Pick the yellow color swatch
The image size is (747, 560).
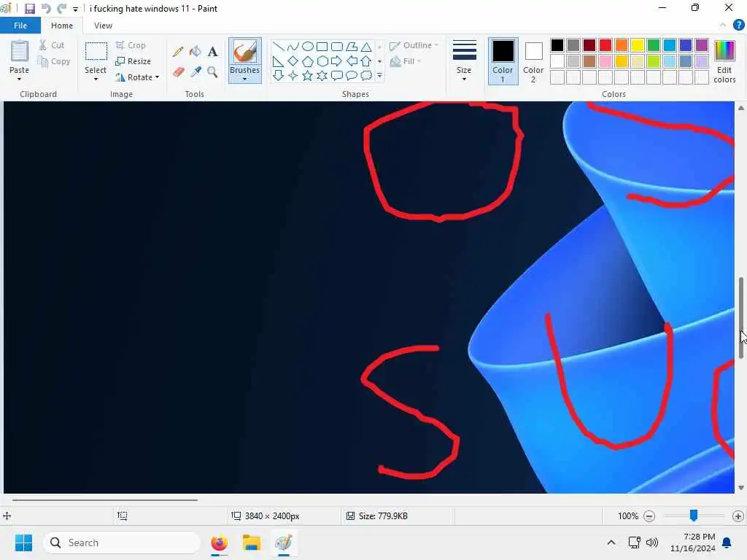pyautogui.click(x=638, y=45)
